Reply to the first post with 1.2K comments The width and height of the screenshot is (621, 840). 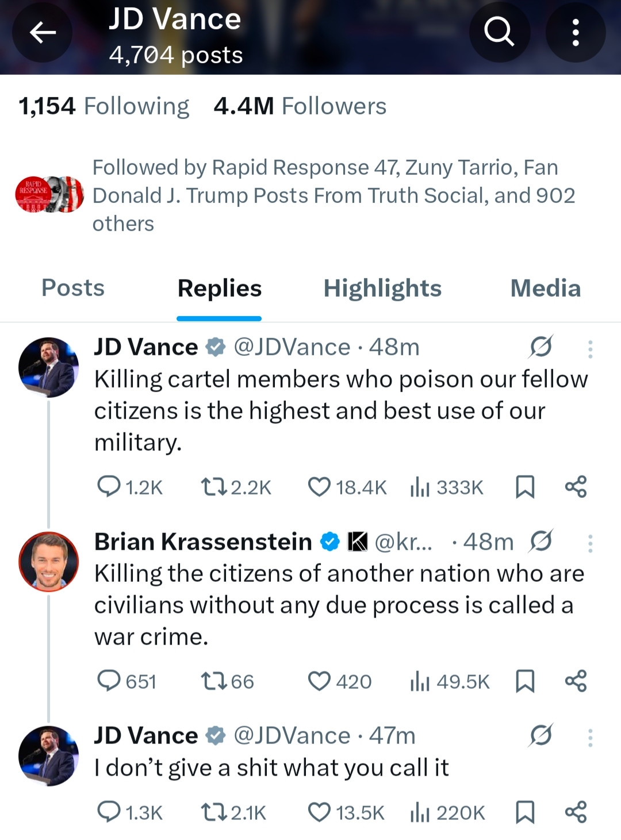tap(109, 487)
